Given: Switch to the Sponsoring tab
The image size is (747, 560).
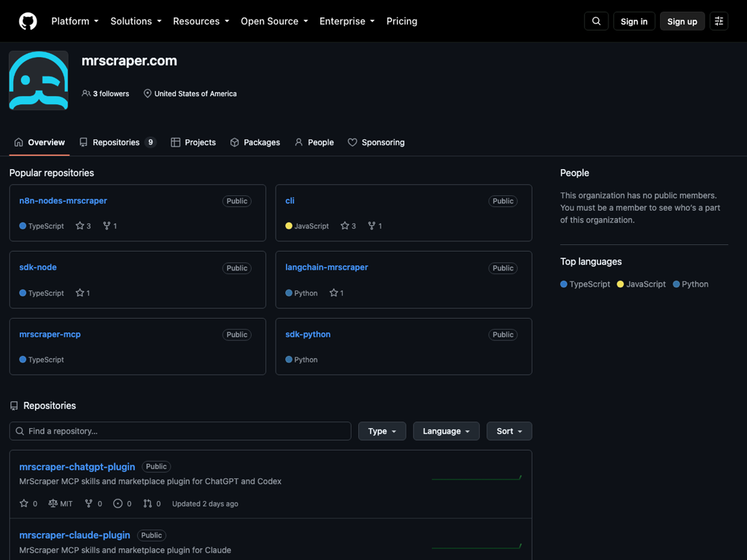Looking at the screenshot, I should pos(376,142).
